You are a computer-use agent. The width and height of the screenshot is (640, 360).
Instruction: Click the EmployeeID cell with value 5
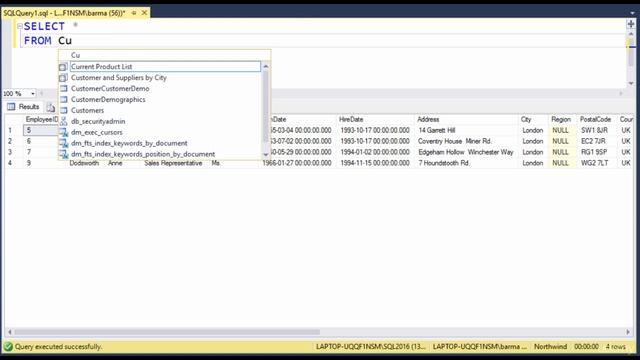[41, 131]
